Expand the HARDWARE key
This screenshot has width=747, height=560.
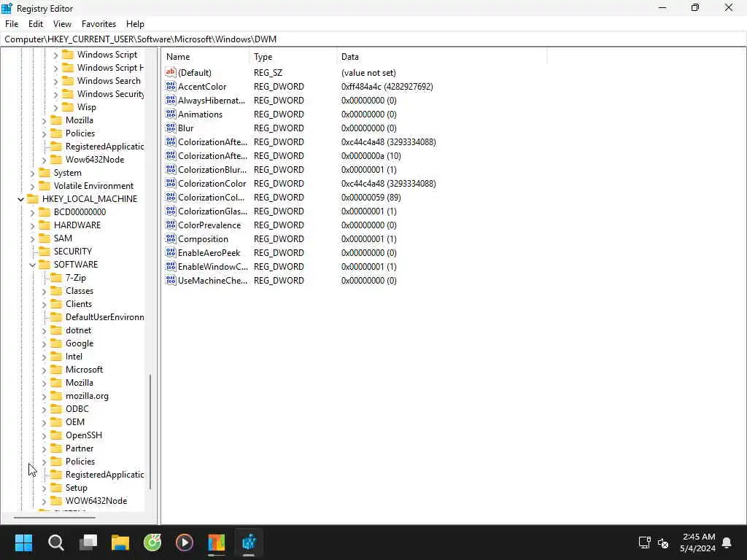pyautogui.click(x=32, y=225)
